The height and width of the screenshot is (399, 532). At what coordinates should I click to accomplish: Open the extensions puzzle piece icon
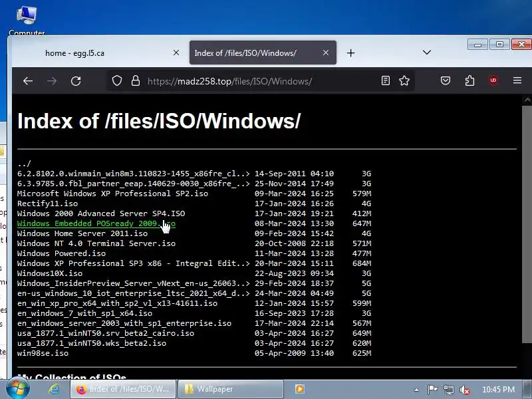pyautogui.click(x=469, y=80)
